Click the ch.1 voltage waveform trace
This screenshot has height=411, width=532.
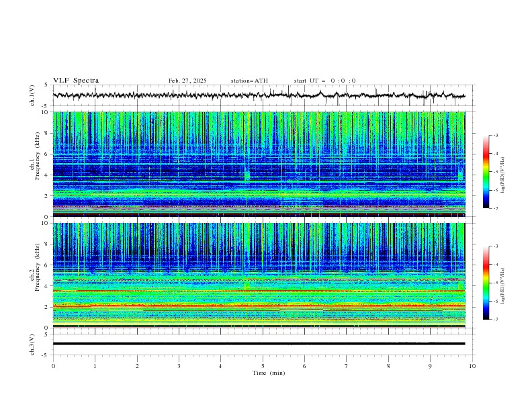coord(259,95)
